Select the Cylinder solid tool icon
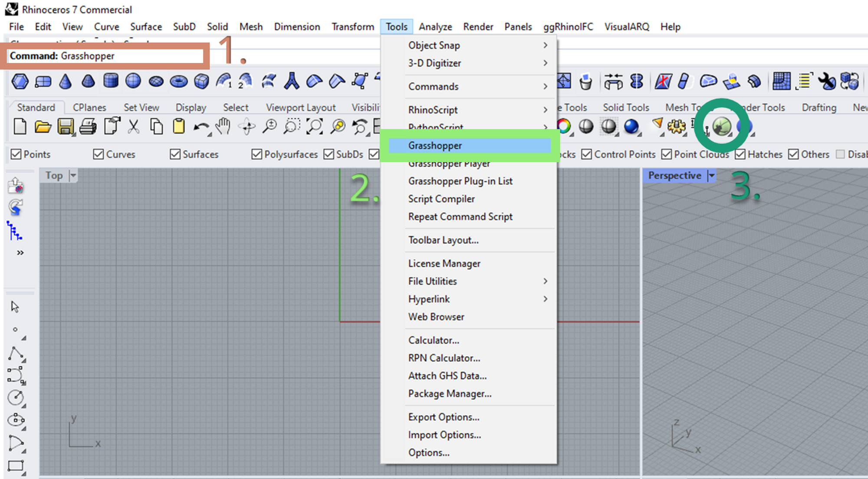This screenshot has width=868, height=479. tap(111, 81)
